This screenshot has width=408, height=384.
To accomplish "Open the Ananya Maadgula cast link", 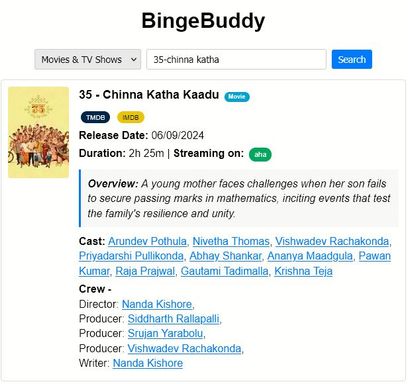I will click(x=310, y=256).
